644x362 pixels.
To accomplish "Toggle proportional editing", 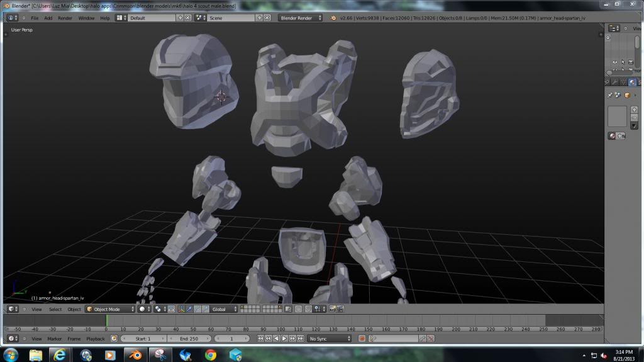I will pyautogui.click(x=299, y=309).
